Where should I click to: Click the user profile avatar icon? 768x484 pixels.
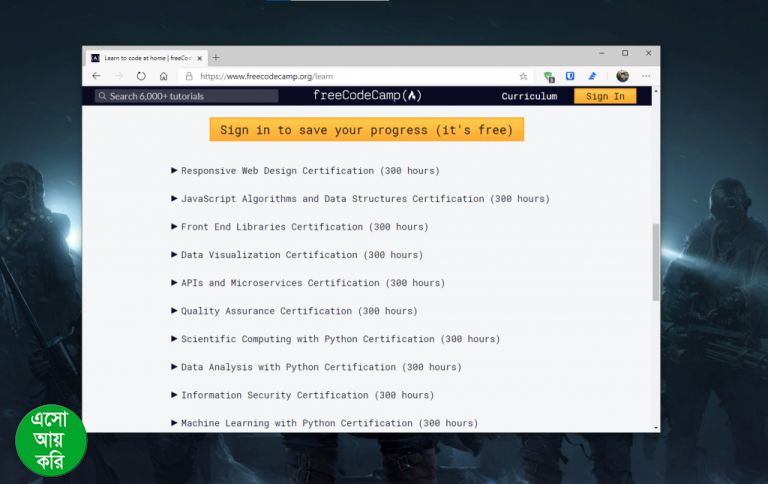coord(622,76)
